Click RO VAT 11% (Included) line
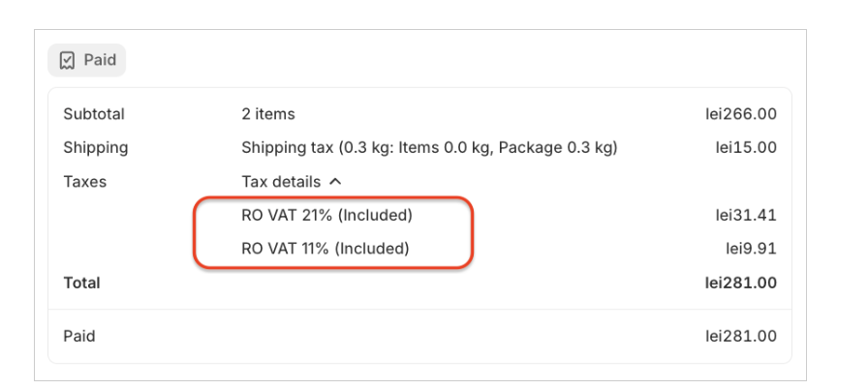 [325, 249]
